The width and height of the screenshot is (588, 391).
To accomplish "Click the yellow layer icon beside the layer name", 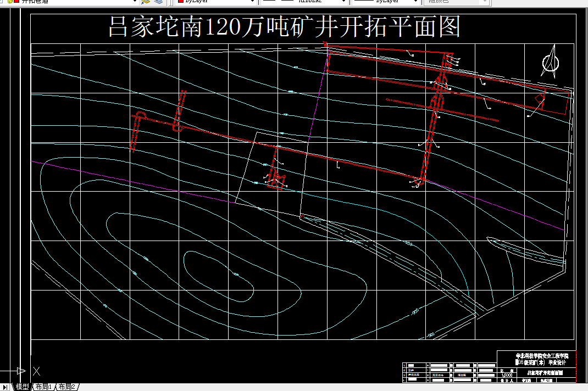I will tap(9, 2).
